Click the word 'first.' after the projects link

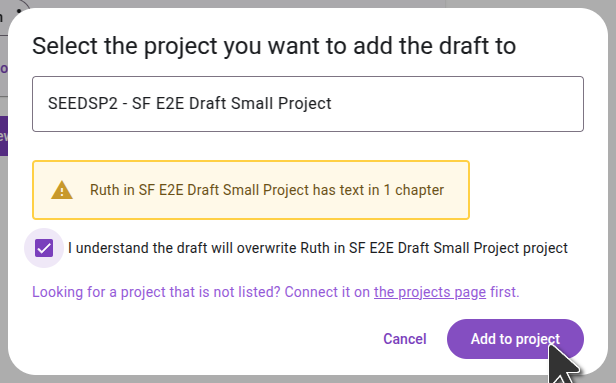coord(504,292)
